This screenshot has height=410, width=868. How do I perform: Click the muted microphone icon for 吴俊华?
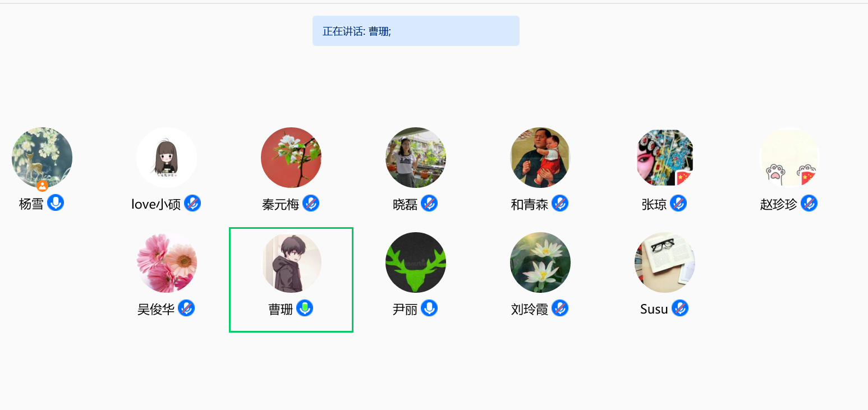coord(186,308)
